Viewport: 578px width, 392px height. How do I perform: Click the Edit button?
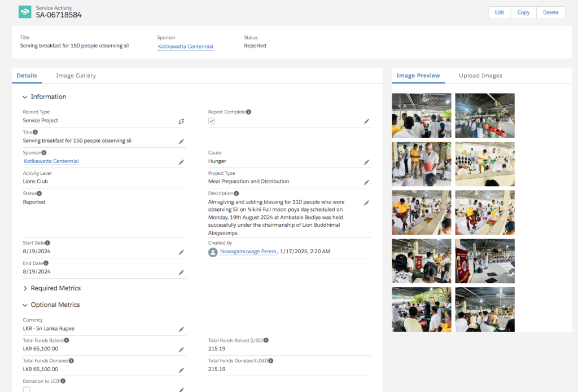pos(500,12)
